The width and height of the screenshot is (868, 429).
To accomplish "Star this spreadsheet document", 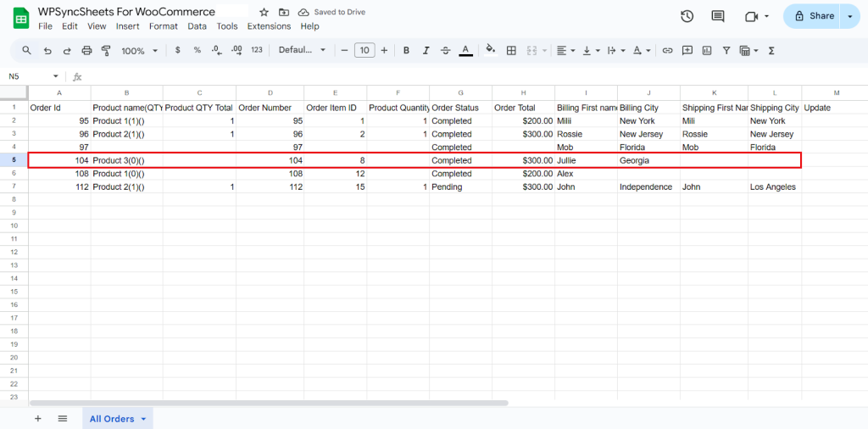I will click(264, 12).
